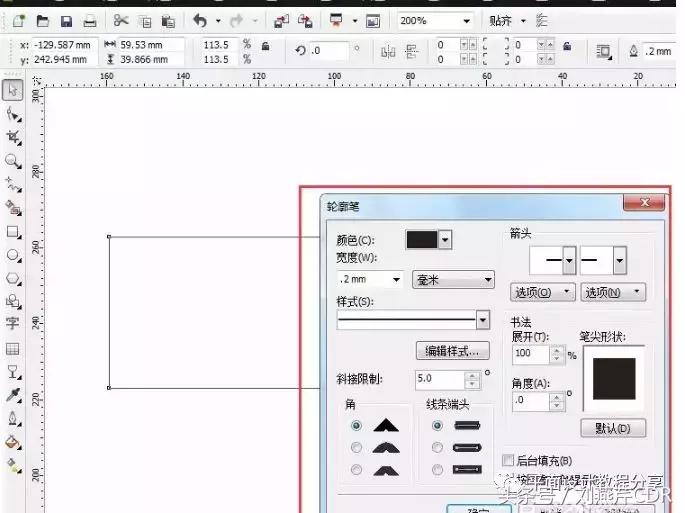The width and height of the screenshot is (685, 513).
Task: Click the Paste clipboard icon
Action: [x=168, y=21]
